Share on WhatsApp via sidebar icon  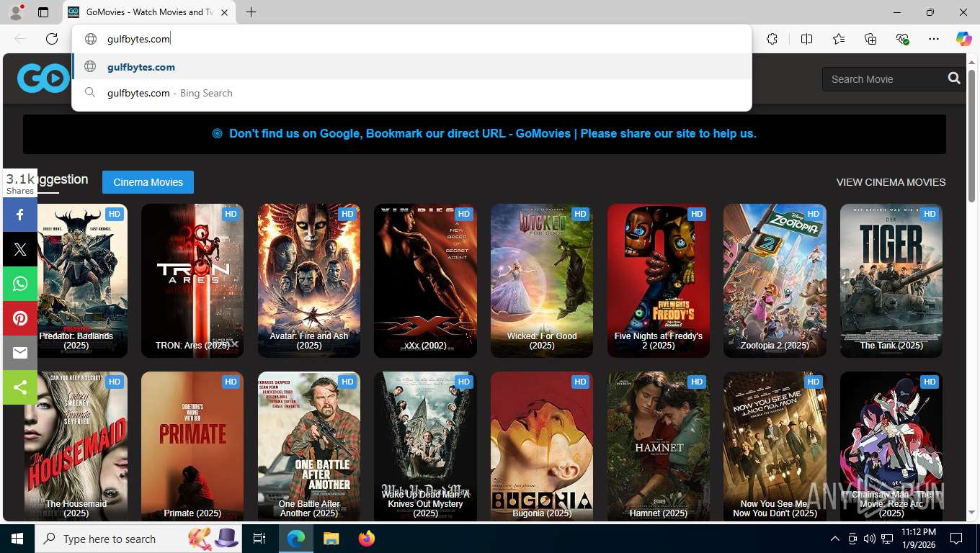[20, 284]
